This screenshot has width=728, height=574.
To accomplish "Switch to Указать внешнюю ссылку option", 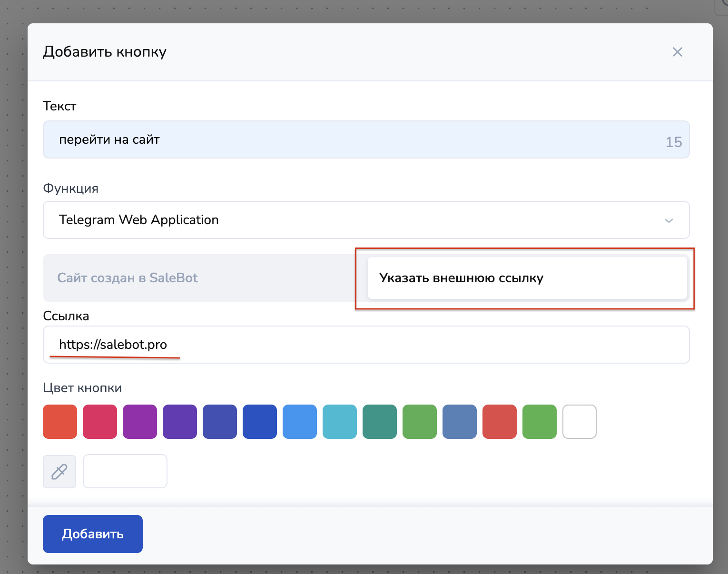I will pyautogui.click(x=527, y=278).
